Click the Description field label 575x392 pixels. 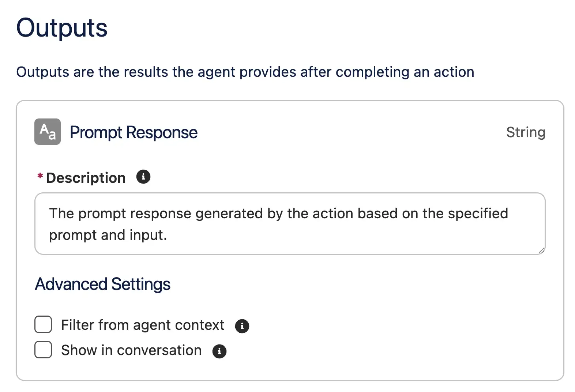coord(86,178)
